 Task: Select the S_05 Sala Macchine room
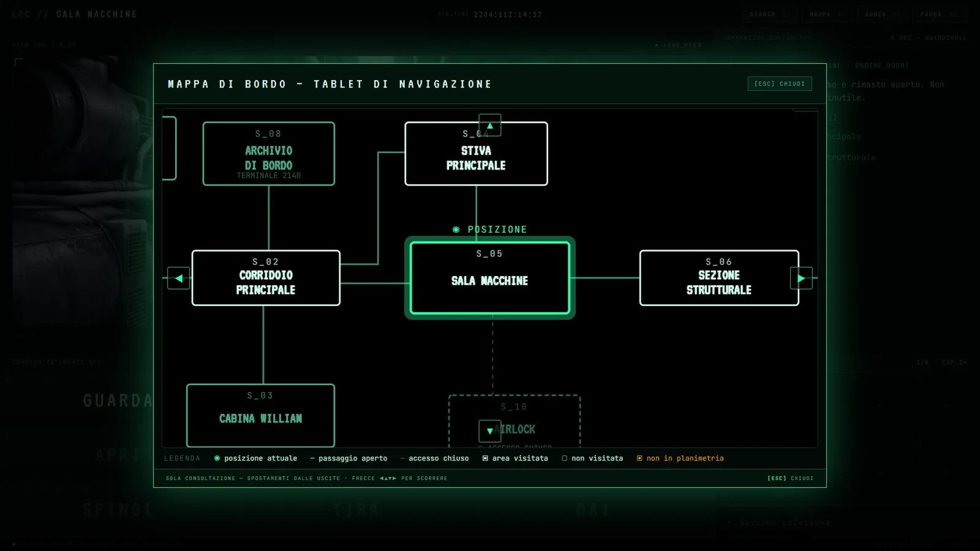click(490, 278)
